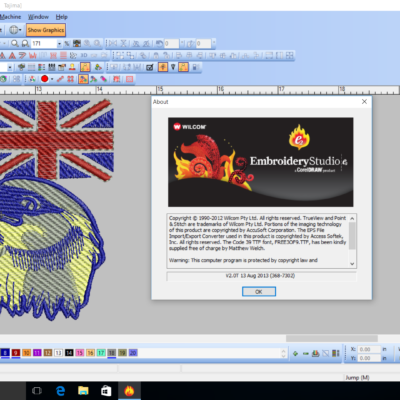Click the rotate arrow icon
Image resolution: width=400 pixels, height=400 pixels.
pos(159,43)
